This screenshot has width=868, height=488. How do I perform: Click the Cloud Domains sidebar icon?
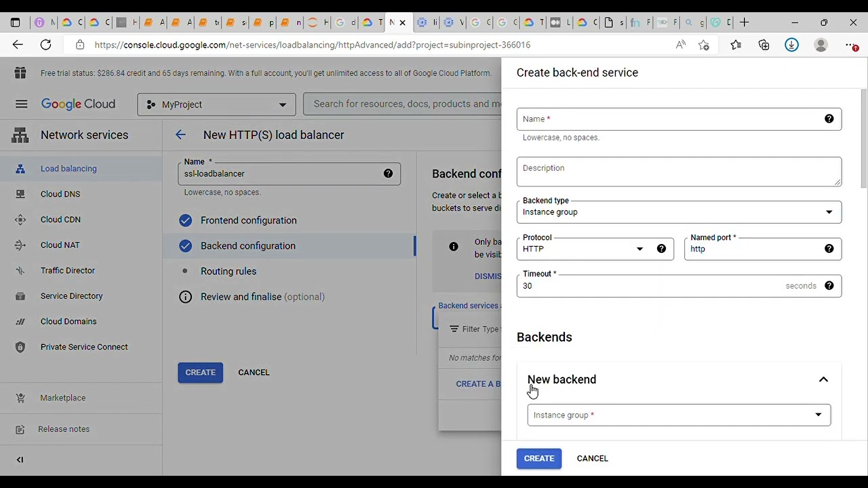pos(20,321)
